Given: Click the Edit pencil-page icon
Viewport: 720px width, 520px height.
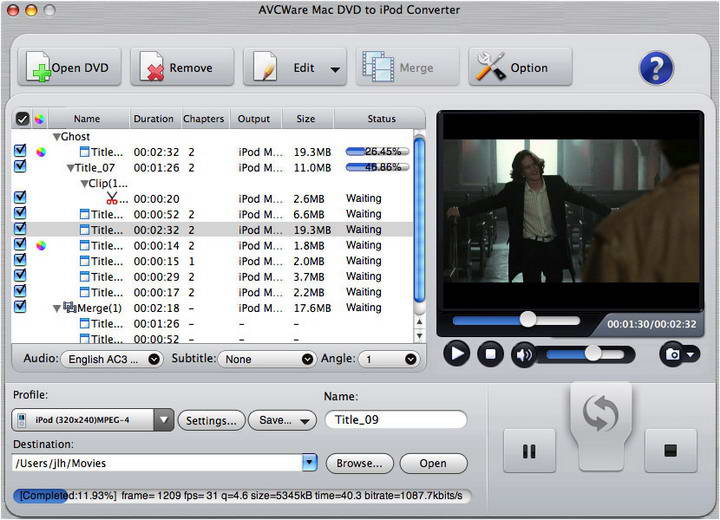Looking at the screenshot, I should [x=265, y=67].
